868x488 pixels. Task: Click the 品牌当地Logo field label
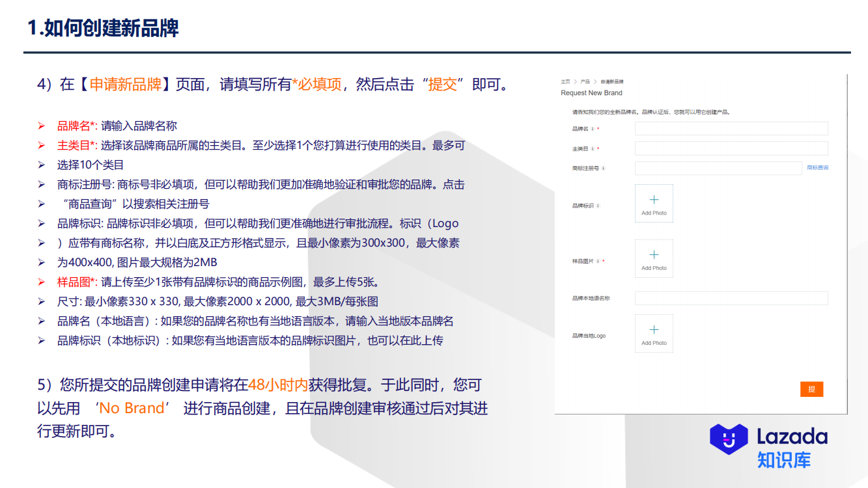tap(589, 336)
